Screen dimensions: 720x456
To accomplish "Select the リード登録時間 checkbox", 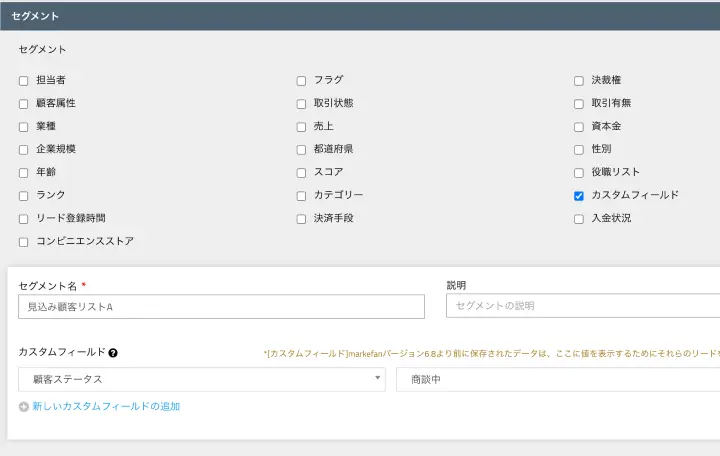I will point(24,219).
